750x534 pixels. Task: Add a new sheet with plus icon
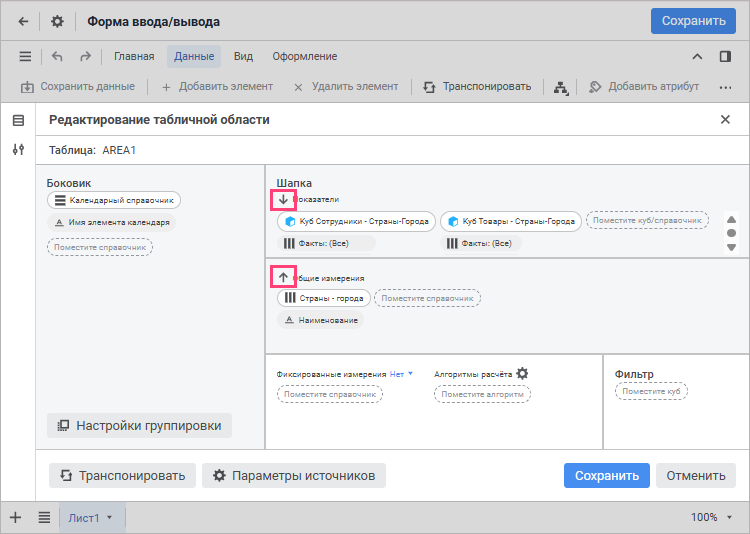click(x=15, y=517)
